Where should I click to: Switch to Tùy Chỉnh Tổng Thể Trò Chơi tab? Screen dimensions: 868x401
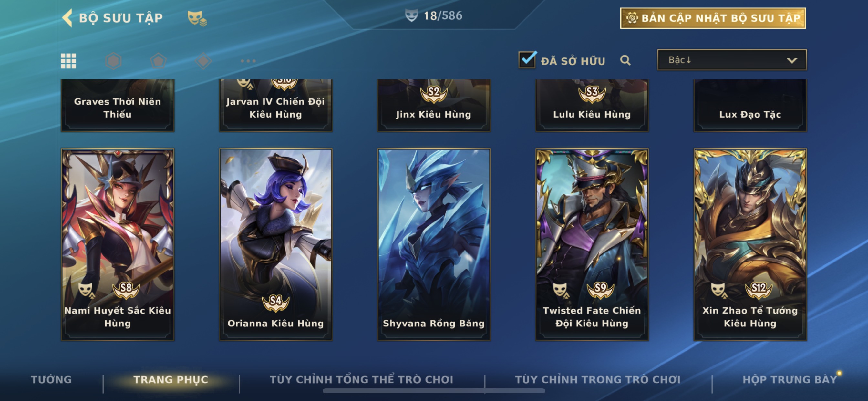coord(361,379)
